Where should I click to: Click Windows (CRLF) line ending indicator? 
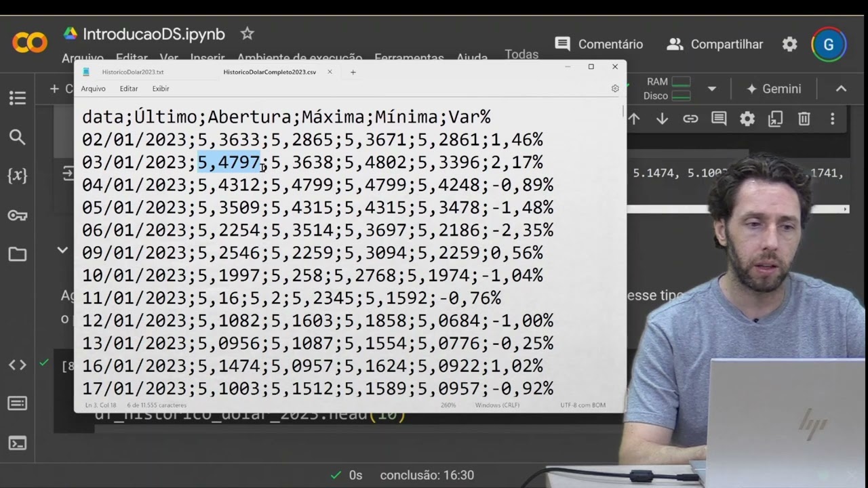[x=498, y=405]
